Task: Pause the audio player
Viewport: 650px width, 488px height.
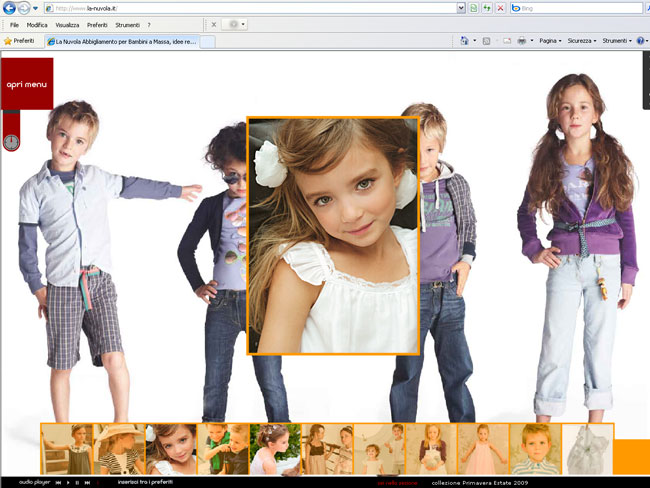Action: [x=77, y=483]
